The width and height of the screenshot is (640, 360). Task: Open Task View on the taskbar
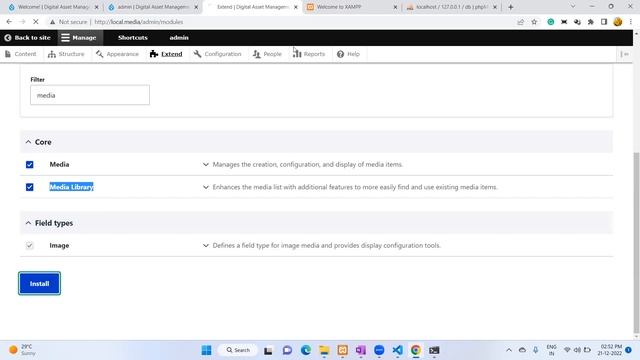click(268, 350)
